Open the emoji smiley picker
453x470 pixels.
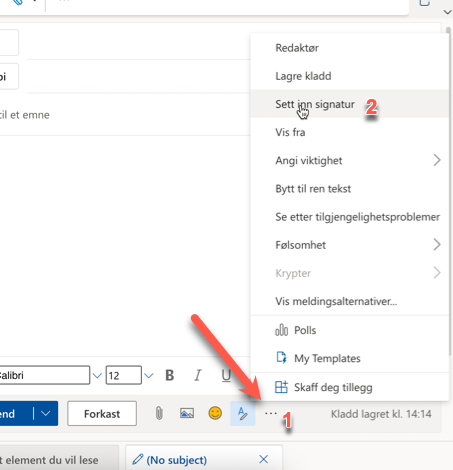(215, 413)
